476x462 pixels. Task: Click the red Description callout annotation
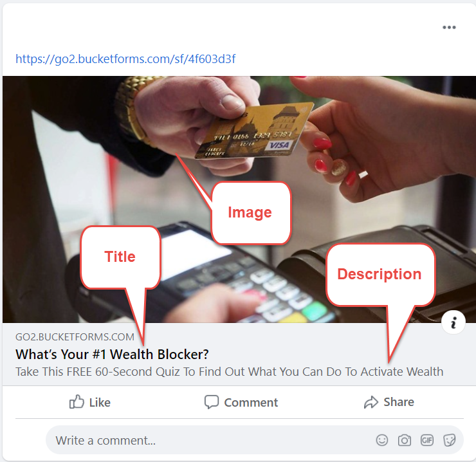(x=380, y=274)
